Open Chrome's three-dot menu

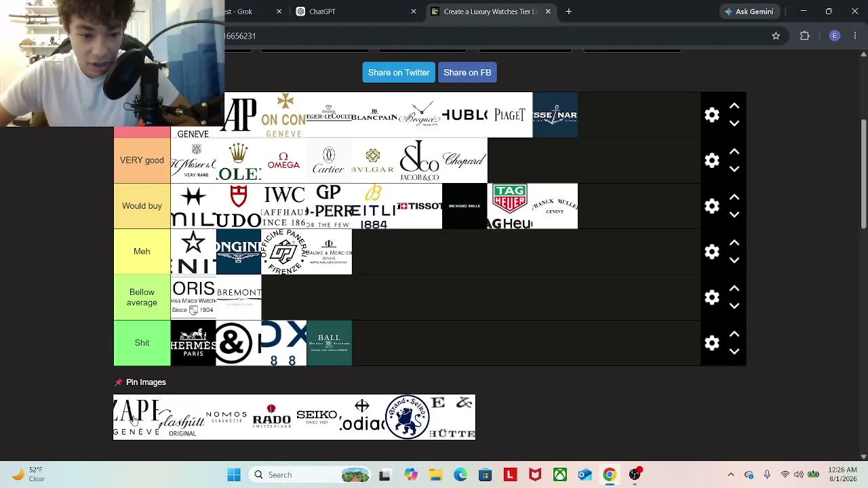pyautogui.click(x=855, y=36)
